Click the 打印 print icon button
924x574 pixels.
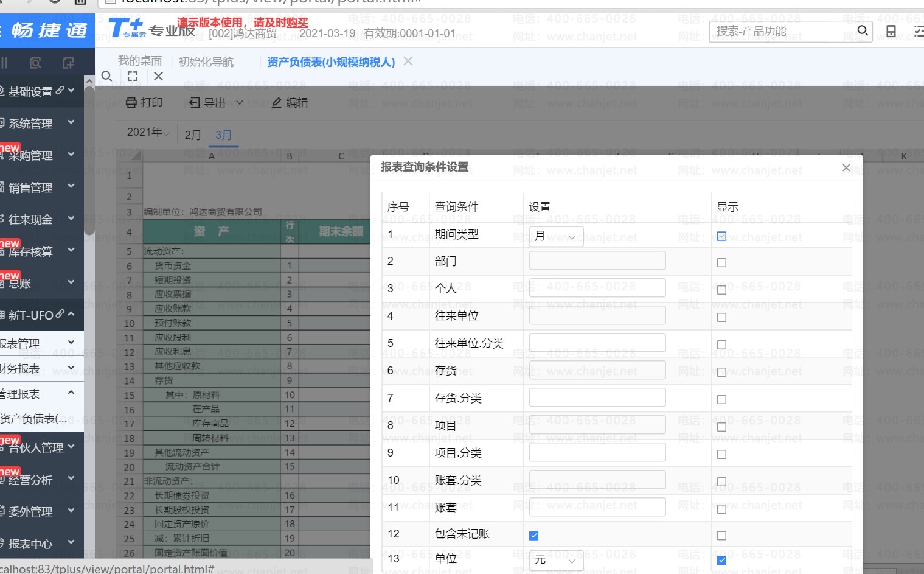[144, 102]
